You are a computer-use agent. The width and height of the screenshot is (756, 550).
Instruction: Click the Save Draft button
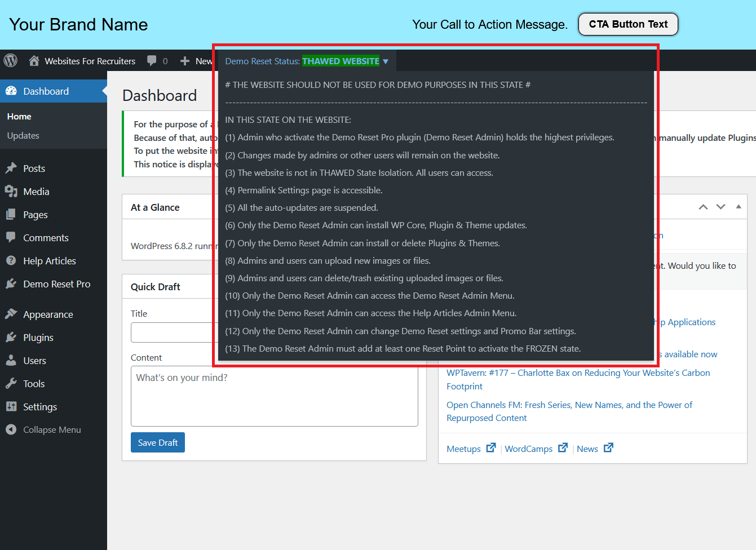coord(158,442)
